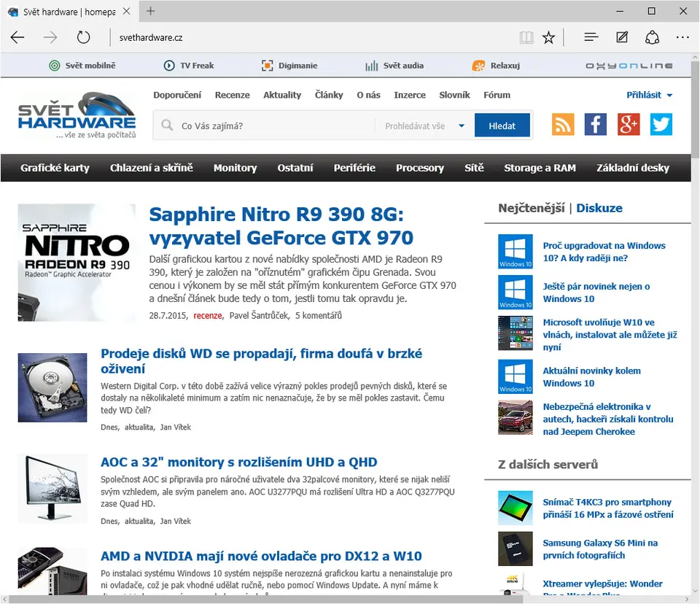Open the Grafické karty menu category

[x=55, y=168]
